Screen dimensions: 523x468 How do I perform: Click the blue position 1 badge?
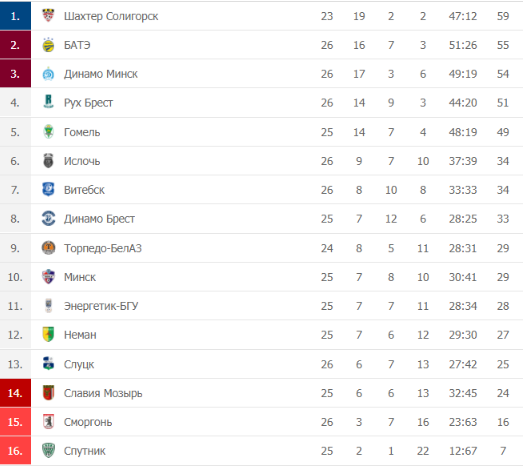coord(15,16)
